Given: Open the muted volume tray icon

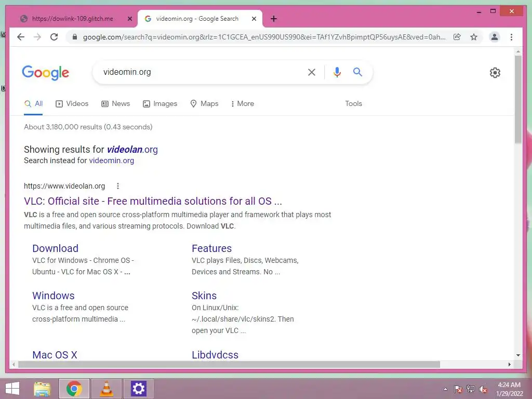Looking at the screenshot, I should 483,389.
